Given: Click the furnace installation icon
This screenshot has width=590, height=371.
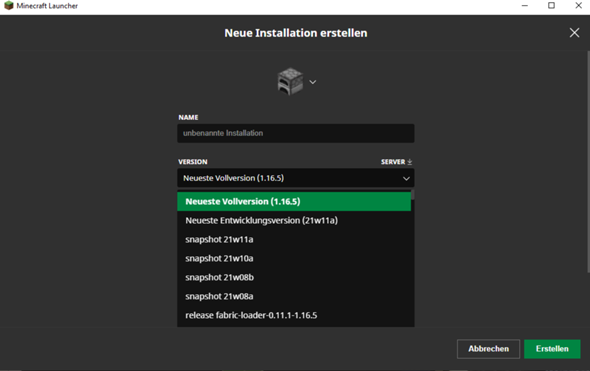Looking at the screenshot, I should click(x=290, y=81).
